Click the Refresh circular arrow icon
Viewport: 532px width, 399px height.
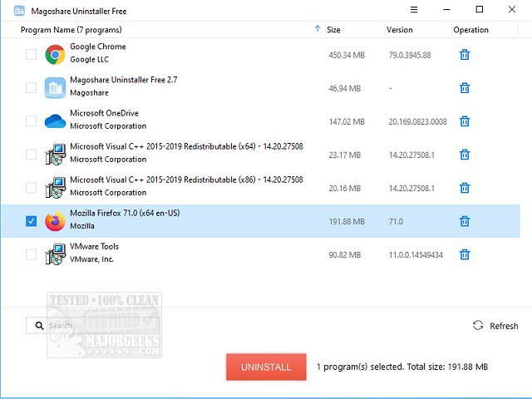tap(478, 326)
